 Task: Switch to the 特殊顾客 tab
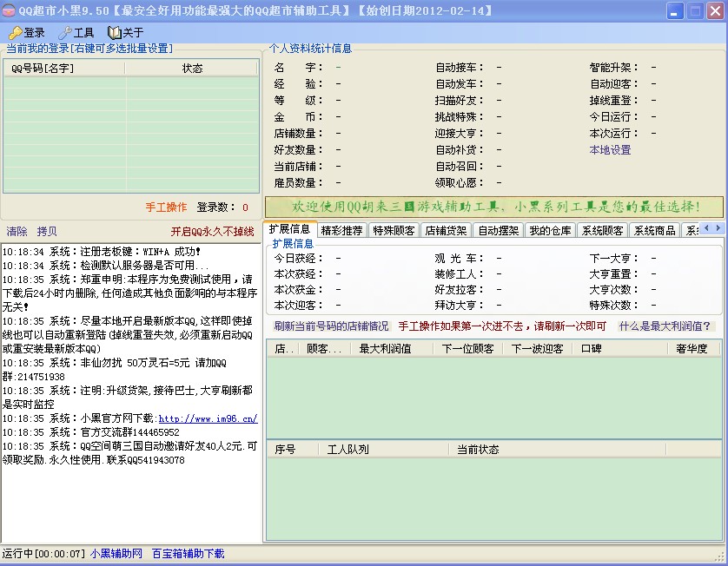click(394, 231)
